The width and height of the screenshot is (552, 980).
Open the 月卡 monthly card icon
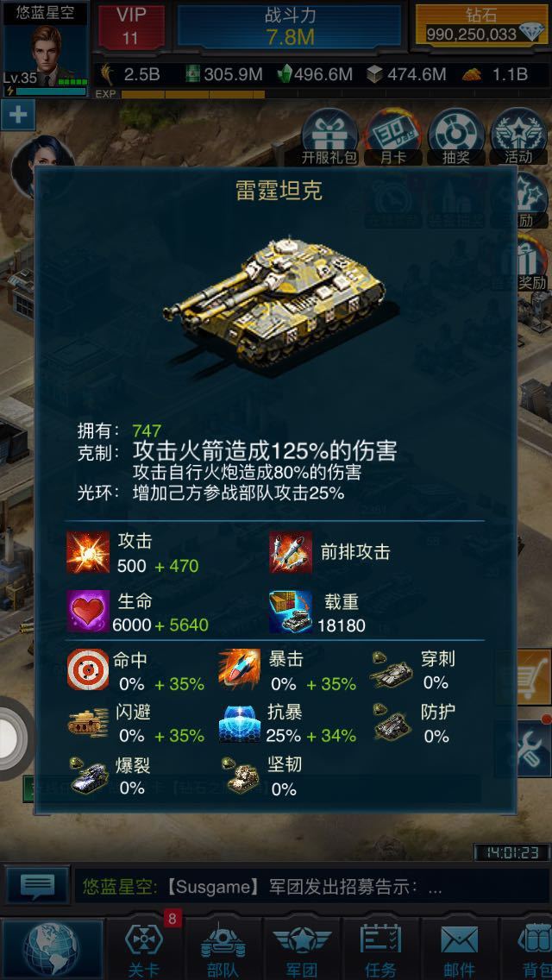click(392, 137)
